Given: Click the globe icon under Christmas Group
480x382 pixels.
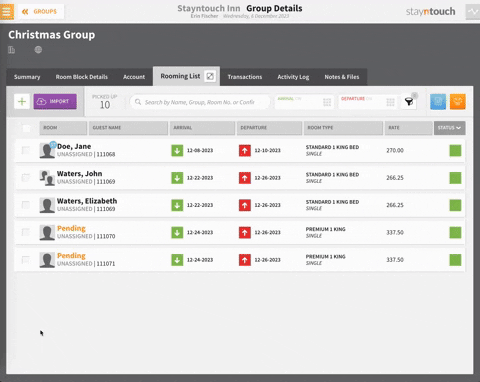Looking at the screenshot, I should click(38, 50).
